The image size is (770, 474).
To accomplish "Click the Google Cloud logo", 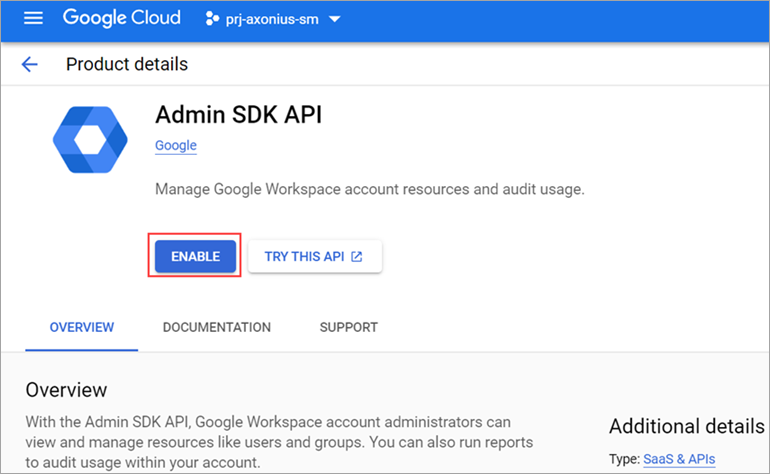I will click(x=122, y=18).
